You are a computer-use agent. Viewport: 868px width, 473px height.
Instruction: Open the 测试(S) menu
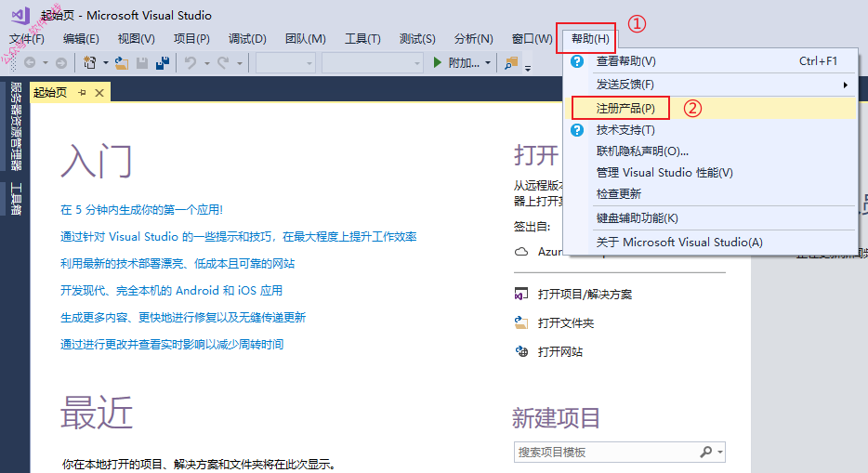point(417,39)
